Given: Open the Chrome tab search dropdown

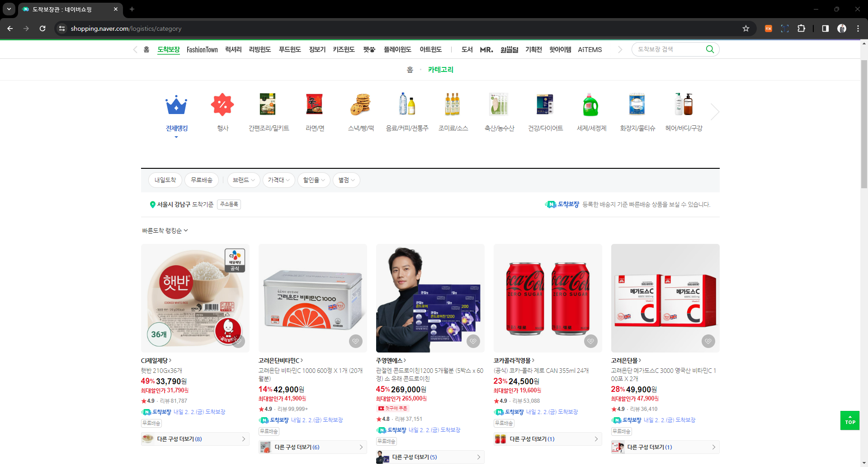Looking at the screenshot, I should point(9,9).
